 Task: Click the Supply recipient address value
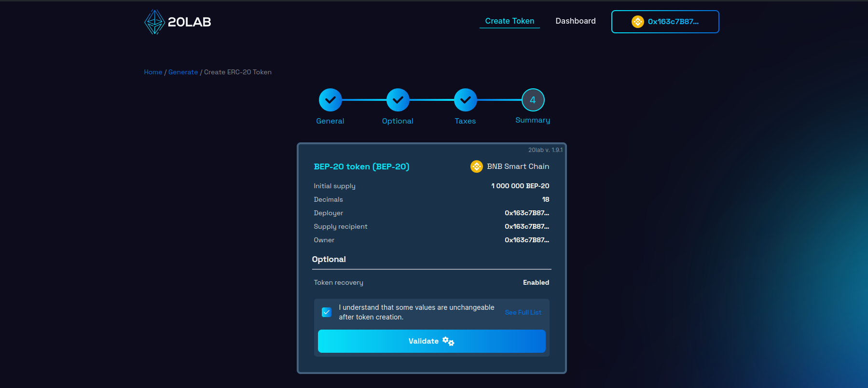click(x=527, y=226)
